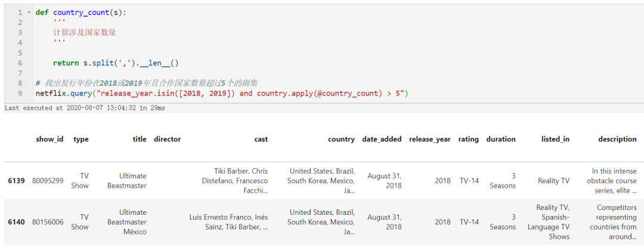Screen dimensions: 644x250
Task: Click the cast cell starting with Tiki Barber, Chris
Action: [235, 181]
